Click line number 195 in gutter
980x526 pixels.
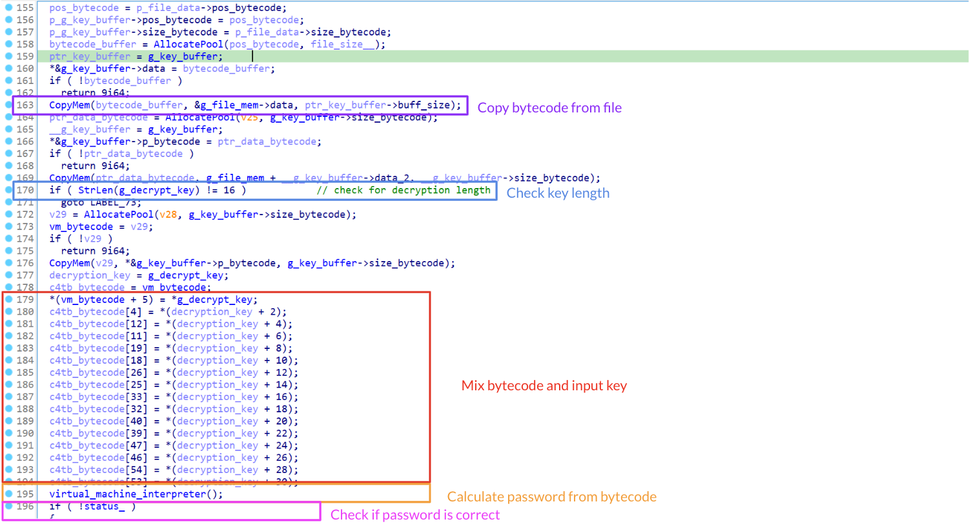(x=25, y=494)
